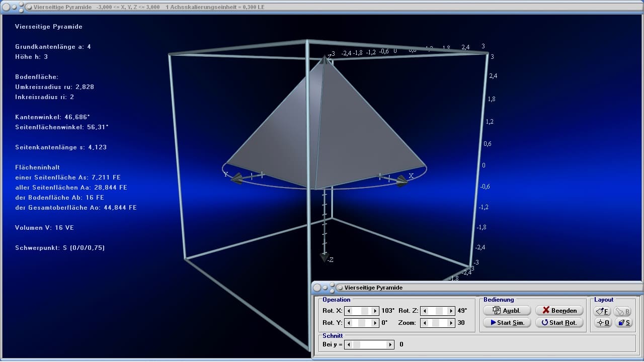The image size is (644, 362).
Task: Zoom in using Zoom right arrow
Action: point(451,323)
